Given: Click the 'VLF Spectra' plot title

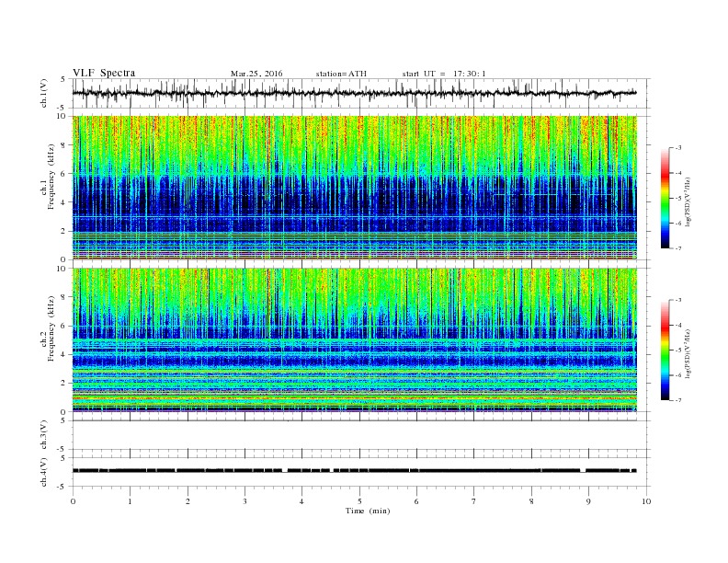Looking at the screenshot, I should pos(104,73).
